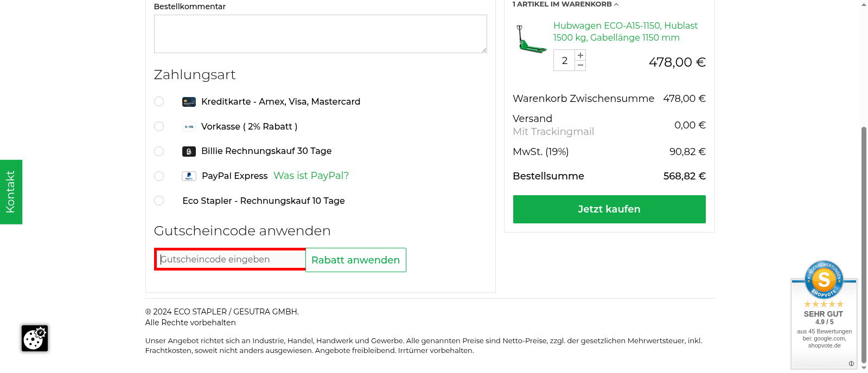Open the cookie settings icon

[x=35, y=338]
